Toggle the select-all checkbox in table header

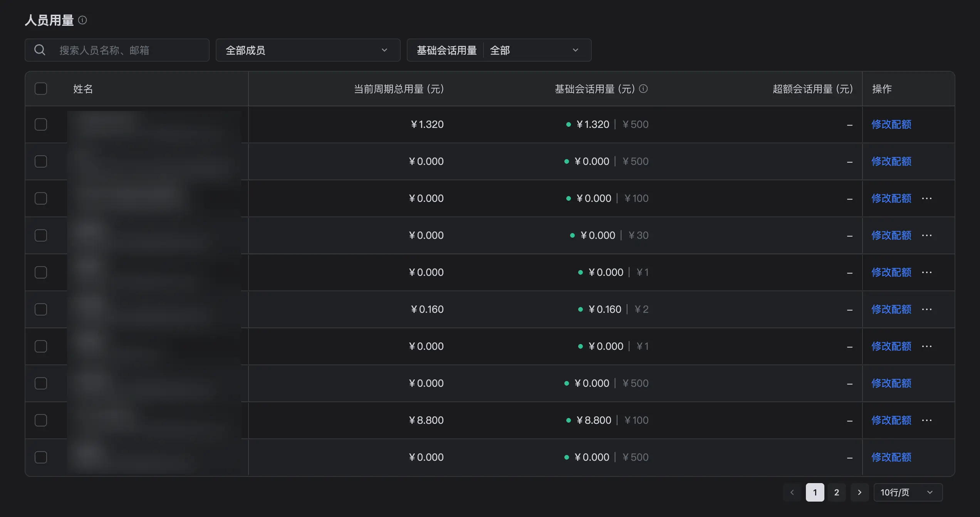tap(41, 89)
